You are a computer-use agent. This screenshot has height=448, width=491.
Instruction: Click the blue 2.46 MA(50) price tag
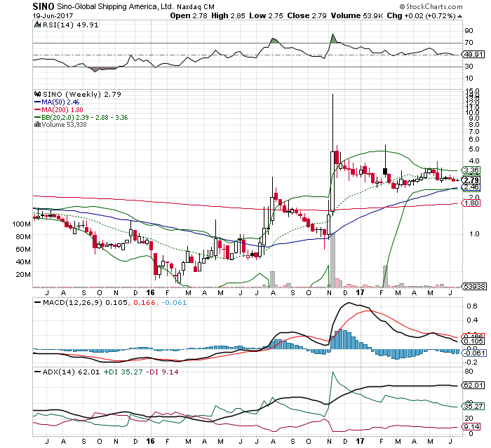tap(471, 187)
